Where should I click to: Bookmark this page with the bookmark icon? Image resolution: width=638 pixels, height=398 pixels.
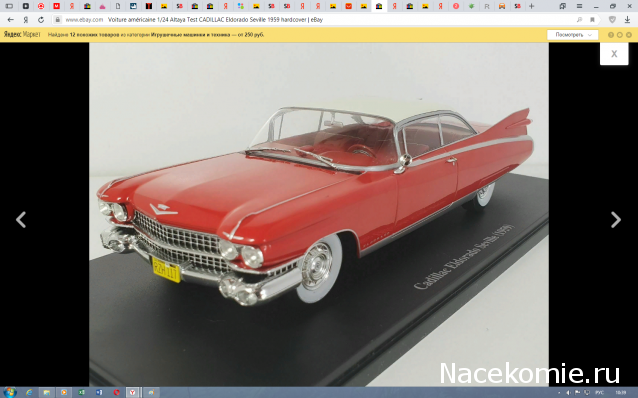(x=592, y=20)
